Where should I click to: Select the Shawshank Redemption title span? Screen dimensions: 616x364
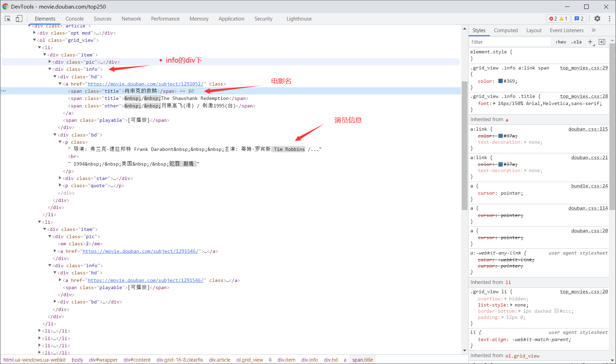158,98
